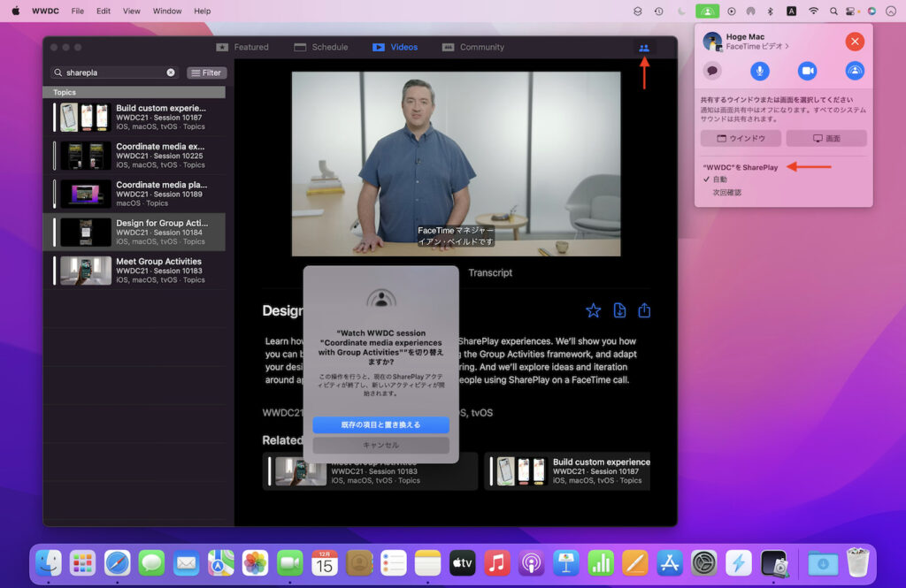The height and width of the screenshot is (588, 906).
Task: Download the session video
Action: click(x=619, y=310)
